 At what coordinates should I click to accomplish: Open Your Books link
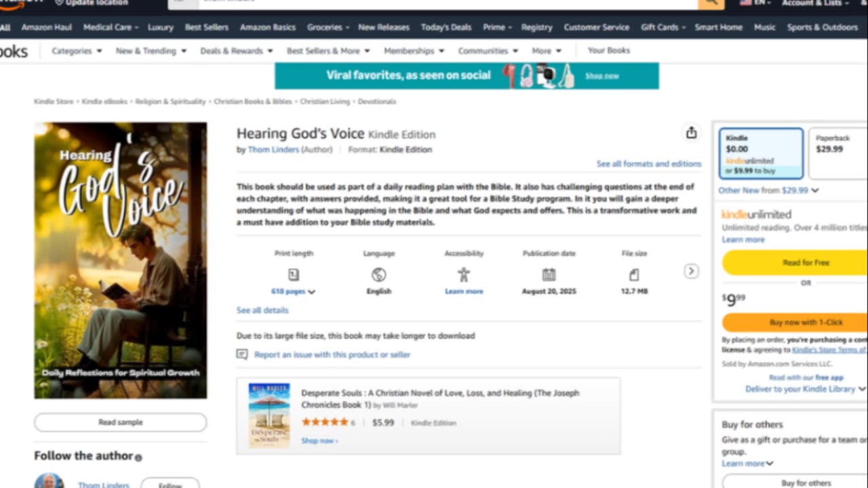coord(608,50)
